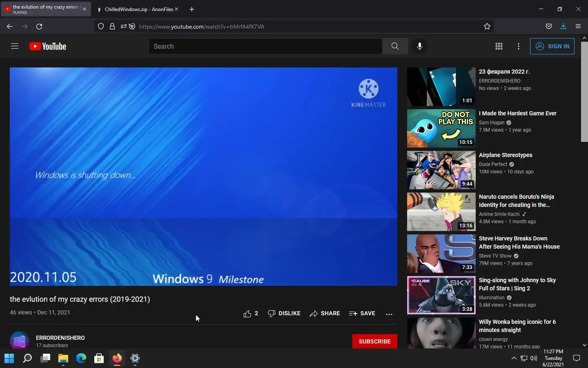Select the YouTube playing tab
The height and width of the screenshot is (368, 588).
(45, 9)
